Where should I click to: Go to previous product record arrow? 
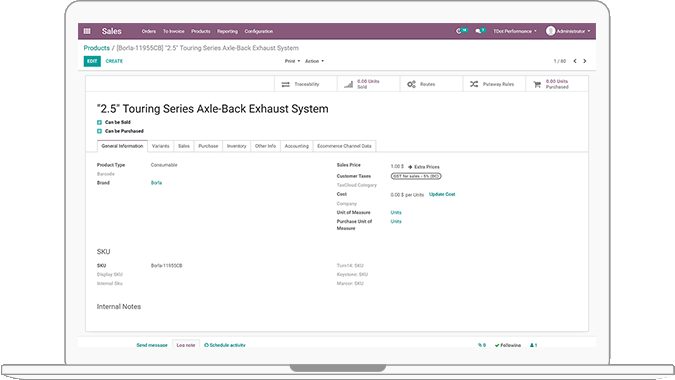575,61
